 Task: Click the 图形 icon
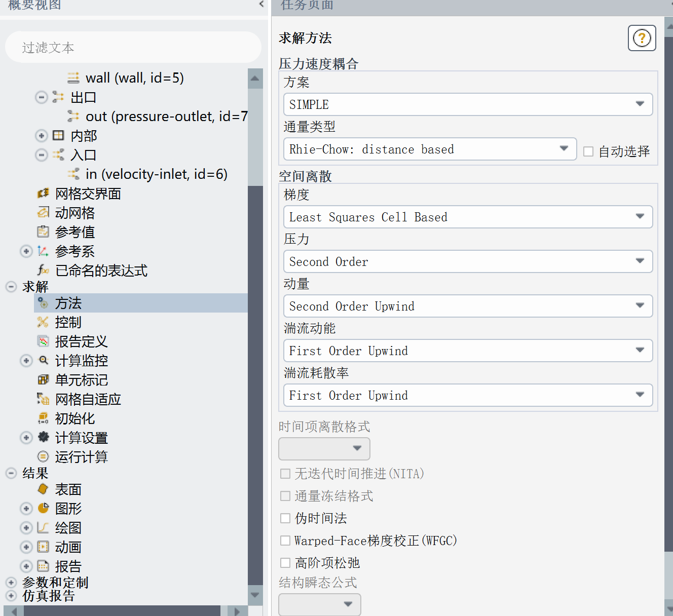click(44, 508)
